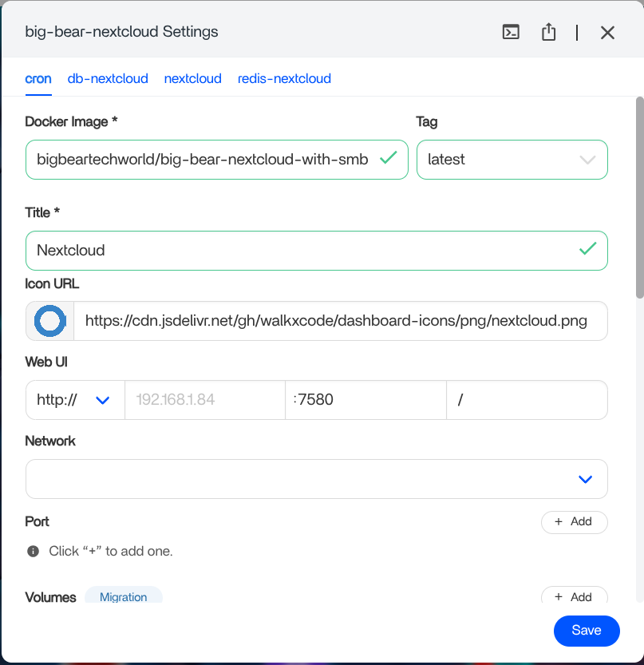Switch to the db-nextcloud tab
This screenshot has width=644, height=665.
[108, 78]
